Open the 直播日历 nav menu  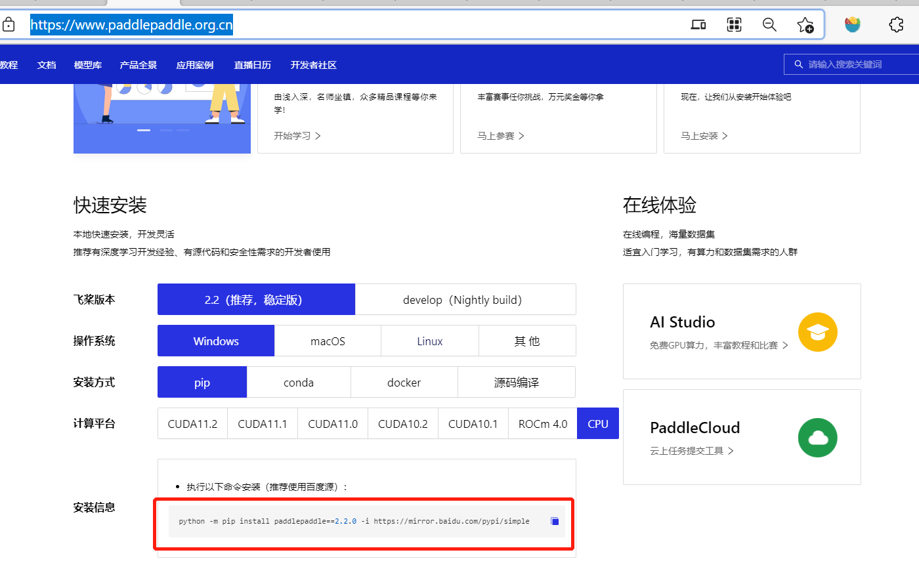click(253, 65)
